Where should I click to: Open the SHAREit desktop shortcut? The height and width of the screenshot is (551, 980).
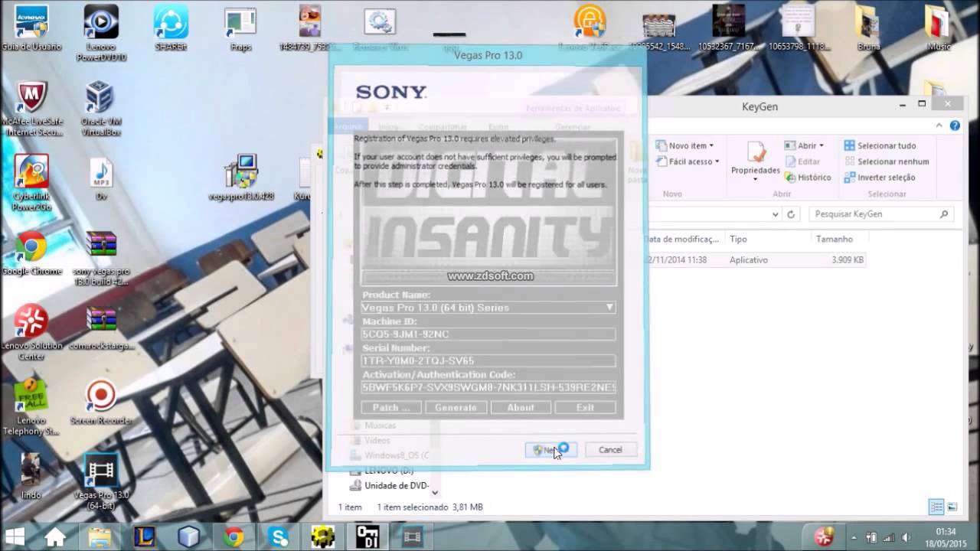(171, 28)
